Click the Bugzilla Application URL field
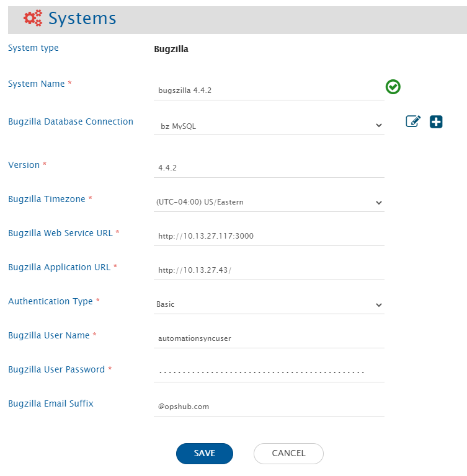The width and height of the screenshot is (467, 476). pos(269,270)
